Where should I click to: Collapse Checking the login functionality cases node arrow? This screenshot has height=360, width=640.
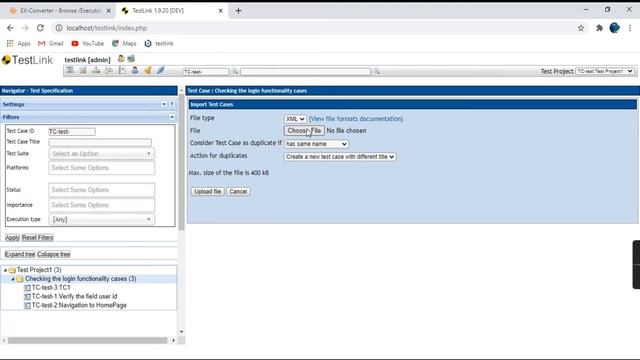(13, 279)
